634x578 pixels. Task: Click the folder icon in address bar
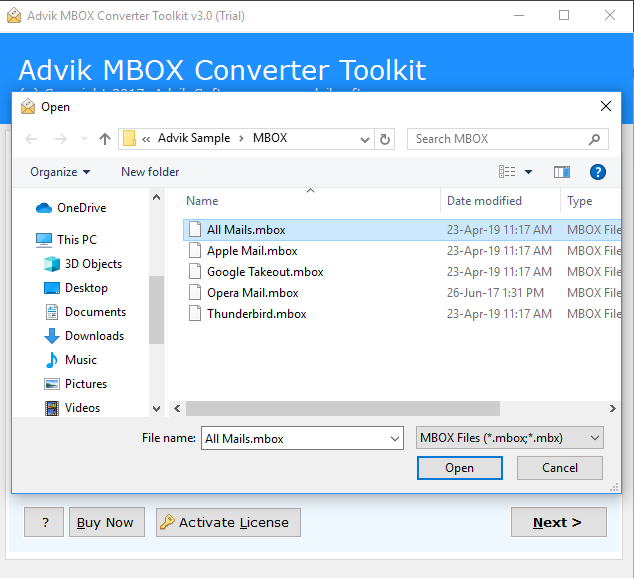point(129,138)
